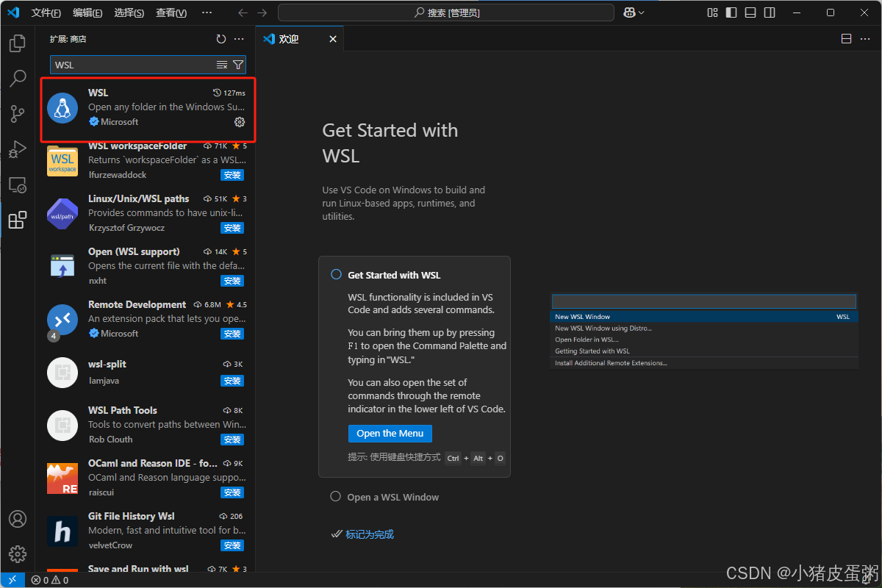Open the Manage gear at the bottom left
The width and height of the screenshot is (882, 588).
click(17, 554)
